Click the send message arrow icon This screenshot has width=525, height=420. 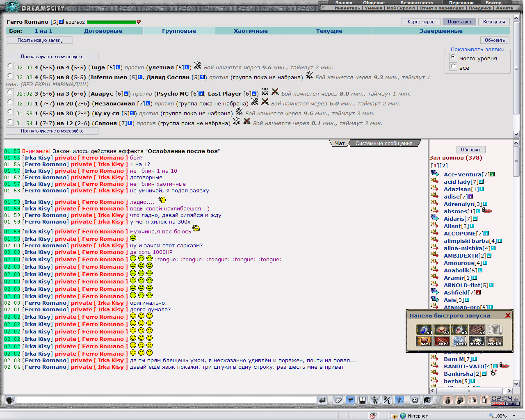tap(322, 400)
